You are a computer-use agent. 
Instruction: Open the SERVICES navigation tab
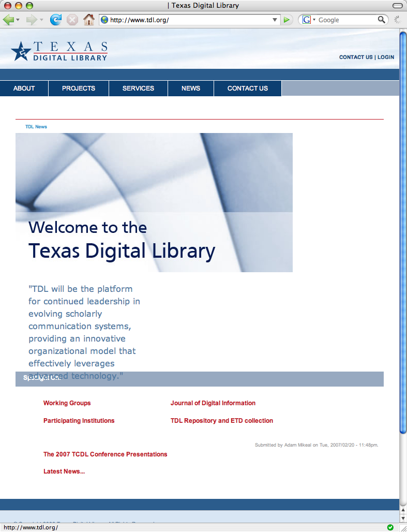tap(138, 88)
